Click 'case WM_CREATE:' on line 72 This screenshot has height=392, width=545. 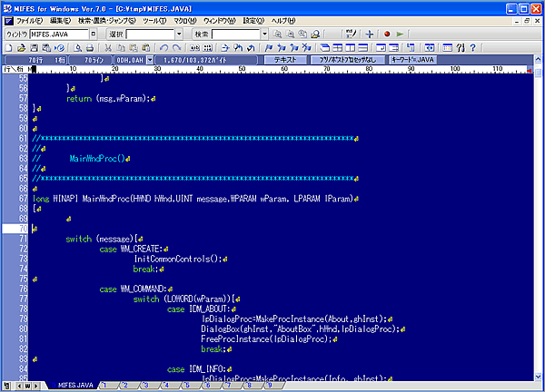pos(131,249)
